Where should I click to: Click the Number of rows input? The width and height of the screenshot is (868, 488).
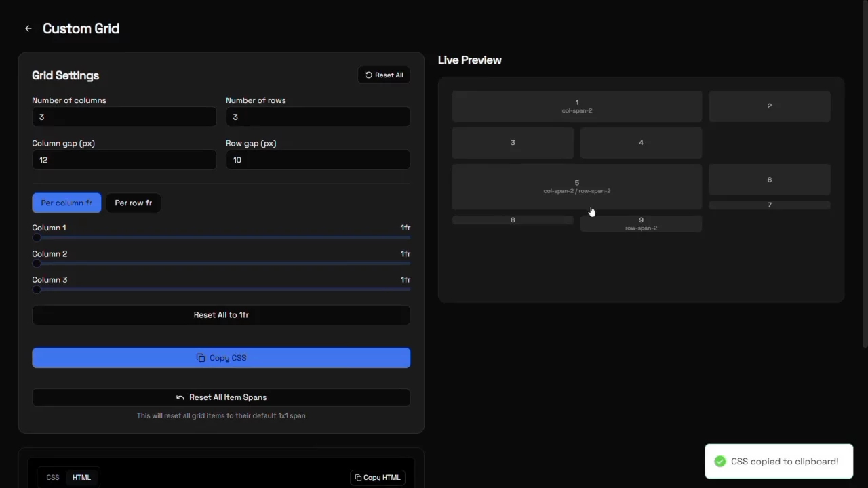tap(318, 117)
